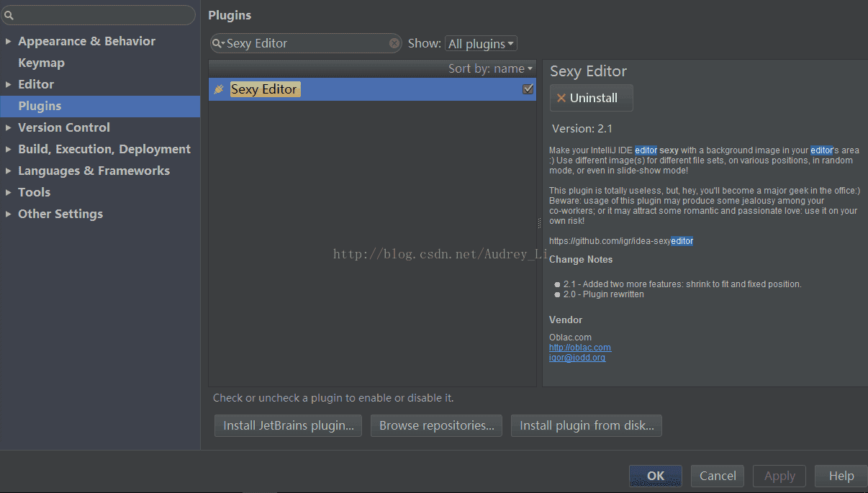Image resolution: width=868 pixels, height=493 pixels.
Task: Click the plug icon beside Sexy Editor
Action: tap(220, 89)
